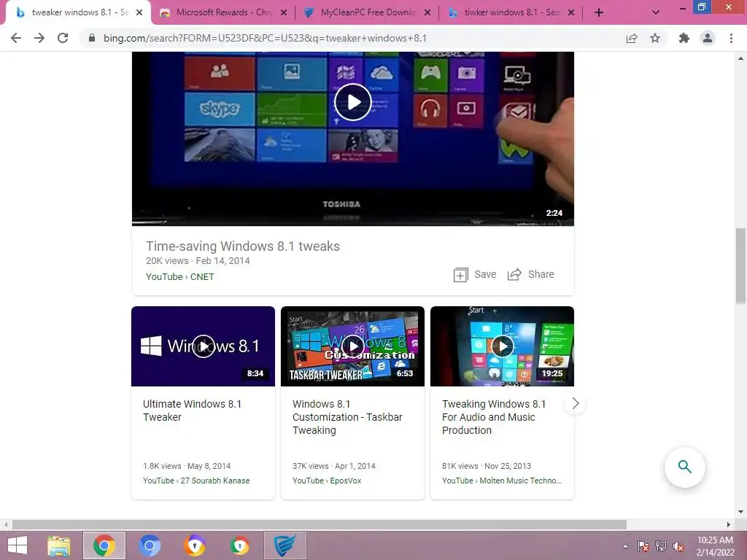Open Ultimate Windows 8.1 Tweaker title
Image resolution: width=747 pixels, height=560 pixels.
(192, 411)
